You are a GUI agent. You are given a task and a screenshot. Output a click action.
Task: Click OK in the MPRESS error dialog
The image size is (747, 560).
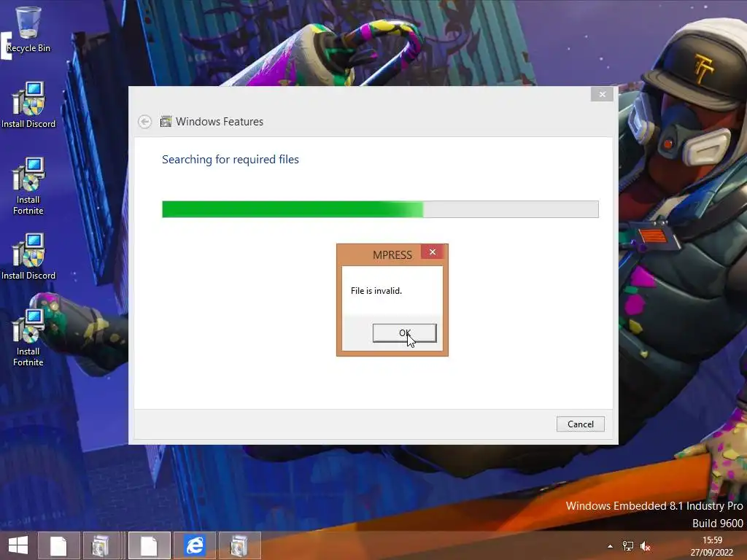point(404,332)
